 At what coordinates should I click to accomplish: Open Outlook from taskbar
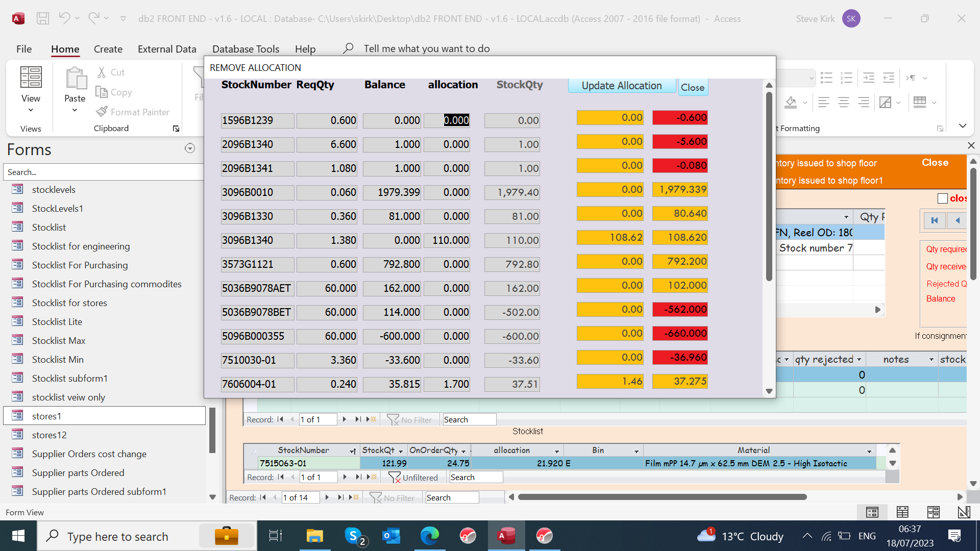(391, 536)
